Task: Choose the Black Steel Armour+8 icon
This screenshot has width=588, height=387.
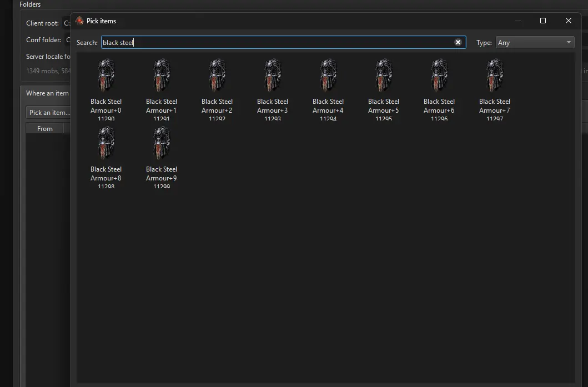Action: 106,143
